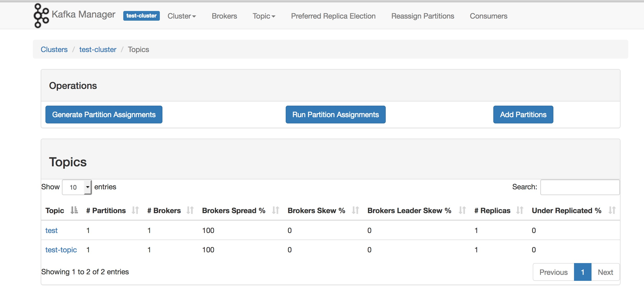Viewport: 644px width, 307px height.
Task: Click the Add Partitions button
Action: tap(523, 115)
